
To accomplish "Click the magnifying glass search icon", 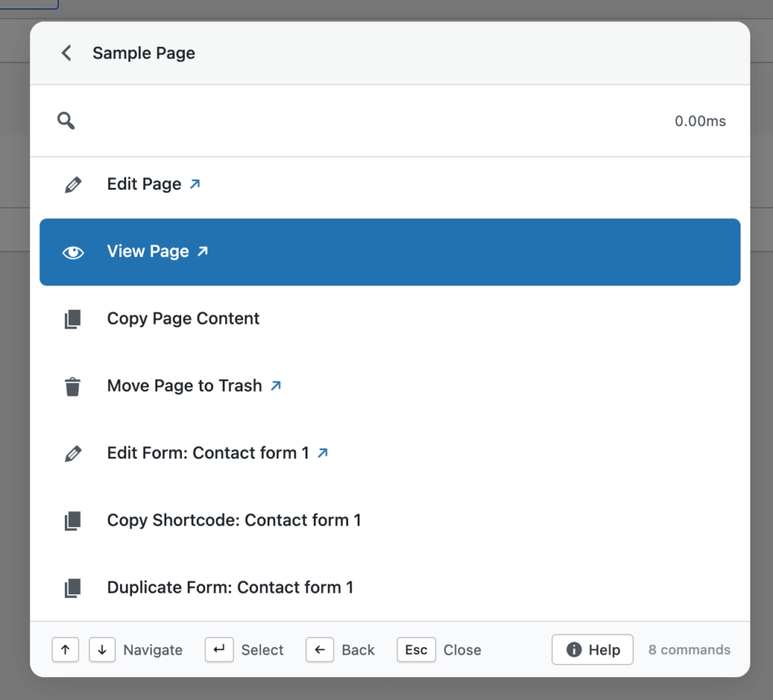I will click(66, 120).
